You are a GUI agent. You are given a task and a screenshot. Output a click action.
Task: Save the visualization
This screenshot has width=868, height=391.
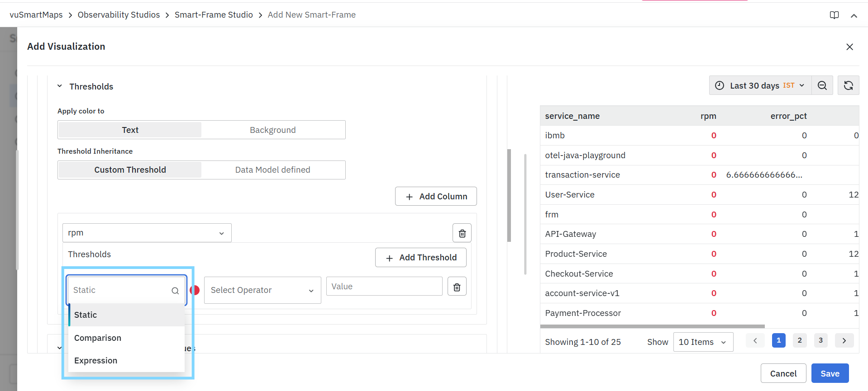830,373
